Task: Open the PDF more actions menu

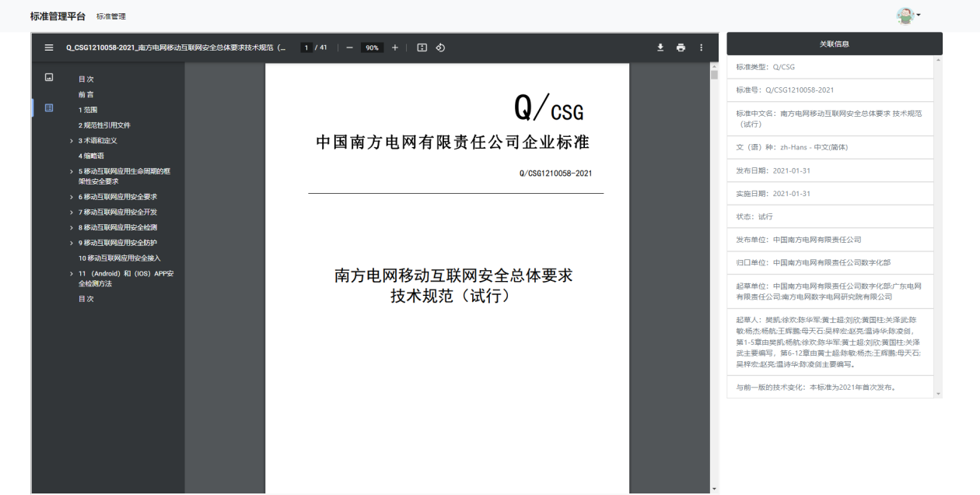Action: 701,47
